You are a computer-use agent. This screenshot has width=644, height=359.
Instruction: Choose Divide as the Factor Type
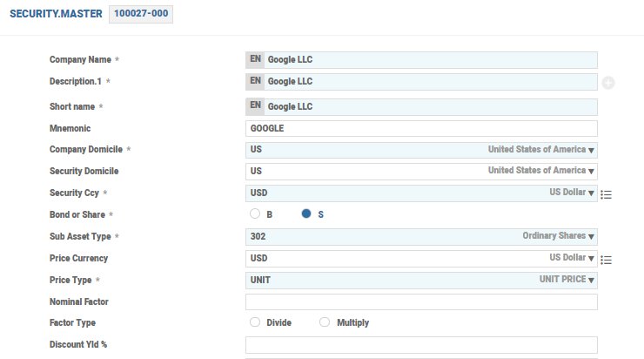coord(255,322)
